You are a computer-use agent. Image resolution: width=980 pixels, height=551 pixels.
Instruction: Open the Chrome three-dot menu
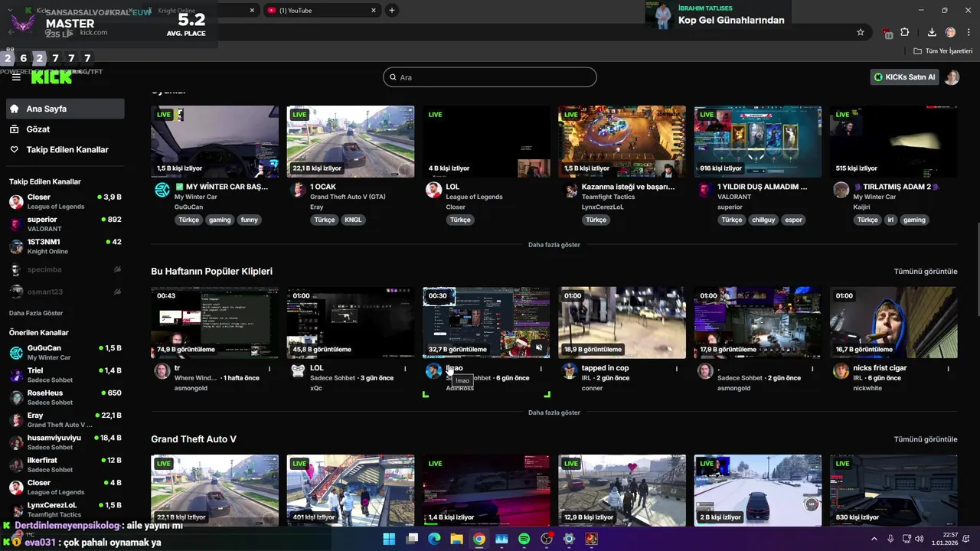click(969, 32)
